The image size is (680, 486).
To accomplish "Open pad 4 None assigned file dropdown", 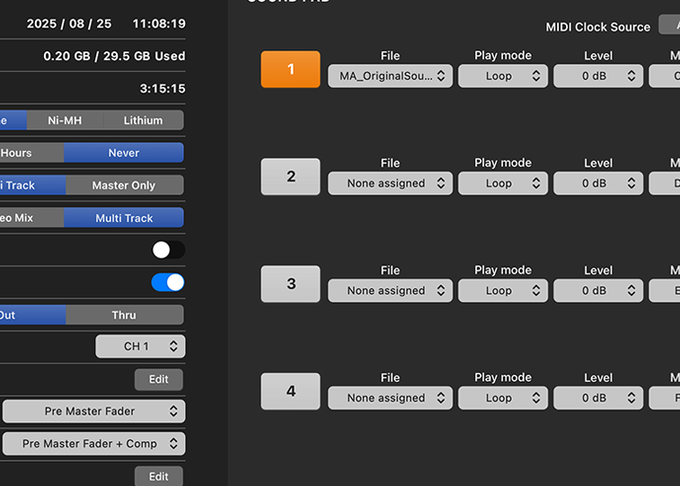I will pos(390,398).
